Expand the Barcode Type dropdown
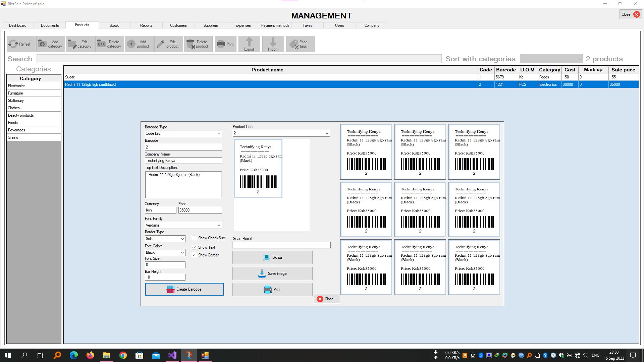The height and width of the screenshot is (362, 644). 219,133
